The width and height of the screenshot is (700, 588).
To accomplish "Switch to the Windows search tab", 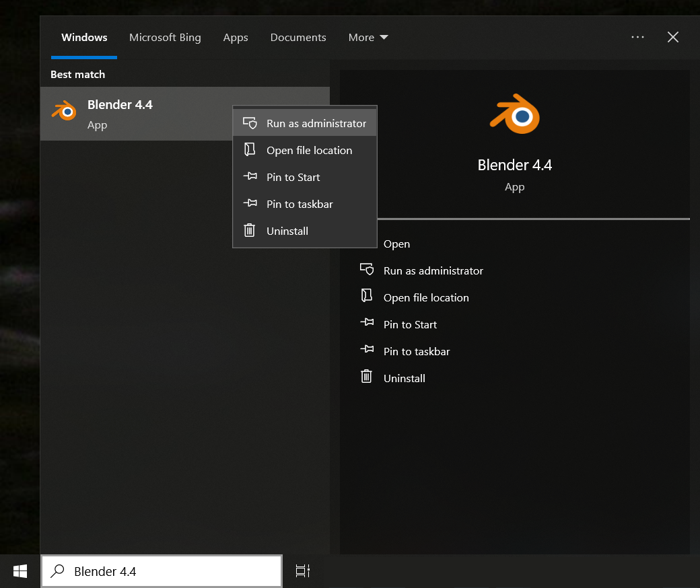I will pos(84,38).
